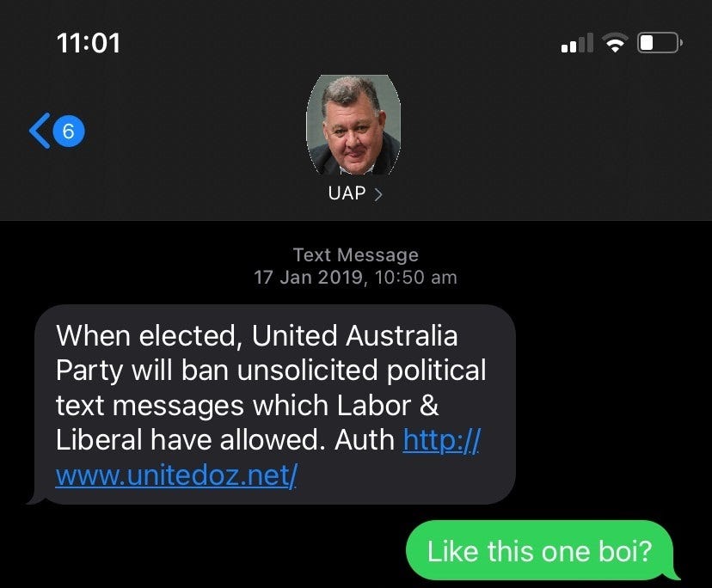Tap the grey bubble tail at bottom left

[37, 499]
